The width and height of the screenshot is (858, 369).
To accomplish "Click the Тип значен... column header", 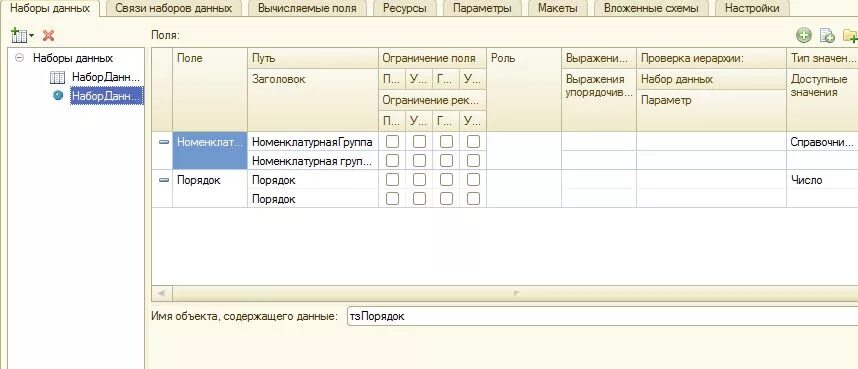I will [822, 59].
